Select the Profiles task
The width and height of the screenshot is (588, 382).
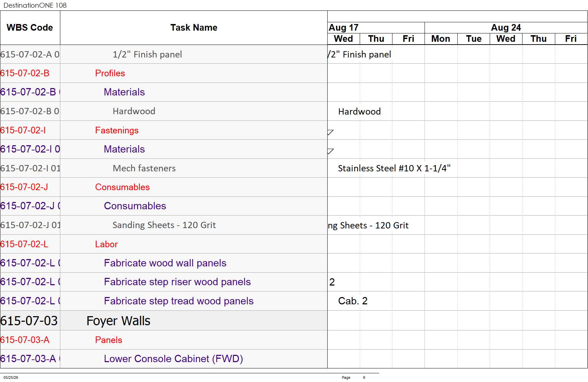point(110,73)
